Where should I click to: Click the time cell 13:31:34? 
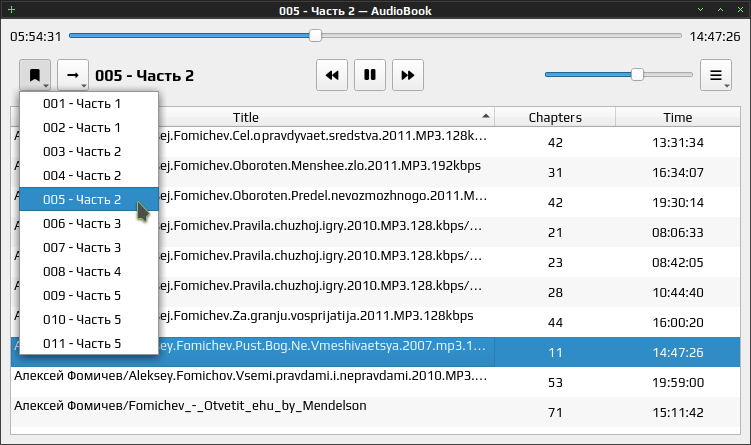[x=678, y=143]
